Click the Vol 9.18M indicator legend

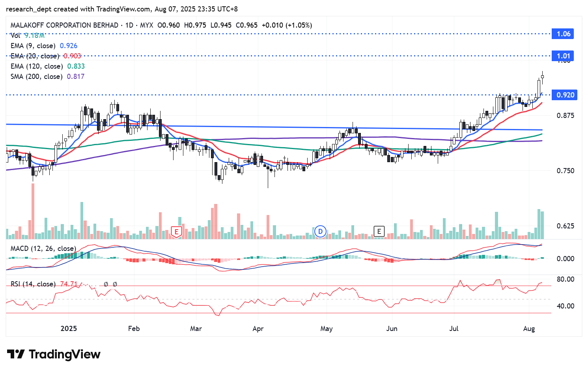27,36
